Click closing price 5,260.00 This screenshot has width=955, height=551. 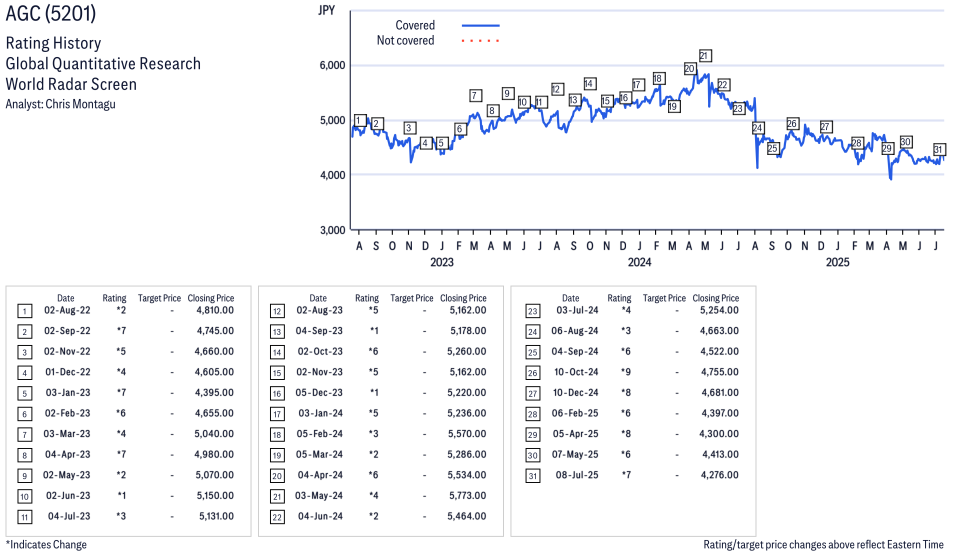(467, 351)
